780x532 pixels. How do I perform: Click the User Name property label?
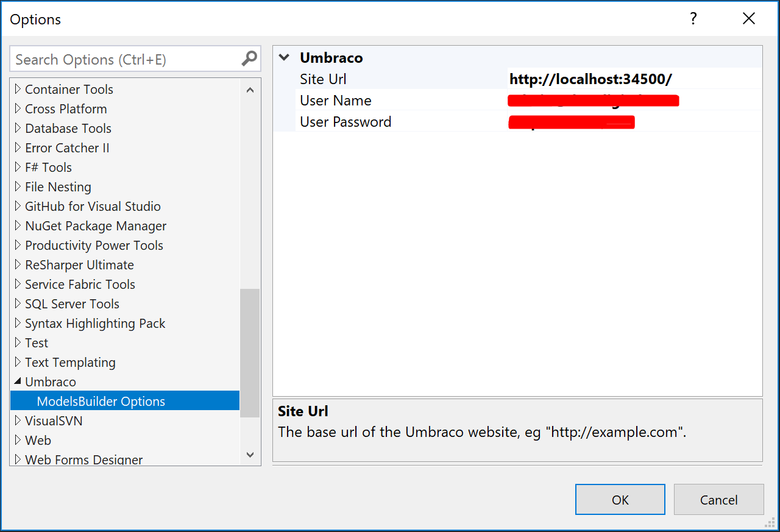pyautogui.click(x=335, y=101)
